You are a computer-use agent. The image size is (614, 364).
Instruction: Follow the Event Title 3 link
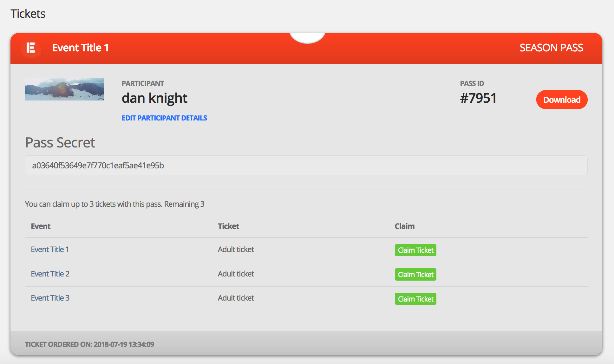[50, 298]
